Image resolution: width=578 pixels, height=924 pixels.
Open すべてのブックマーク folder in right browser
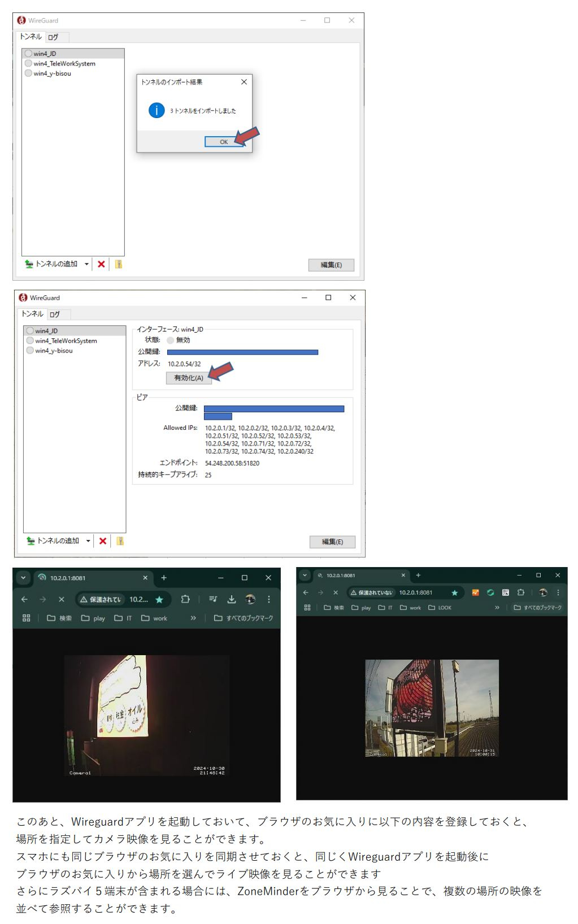coord(537,608)
